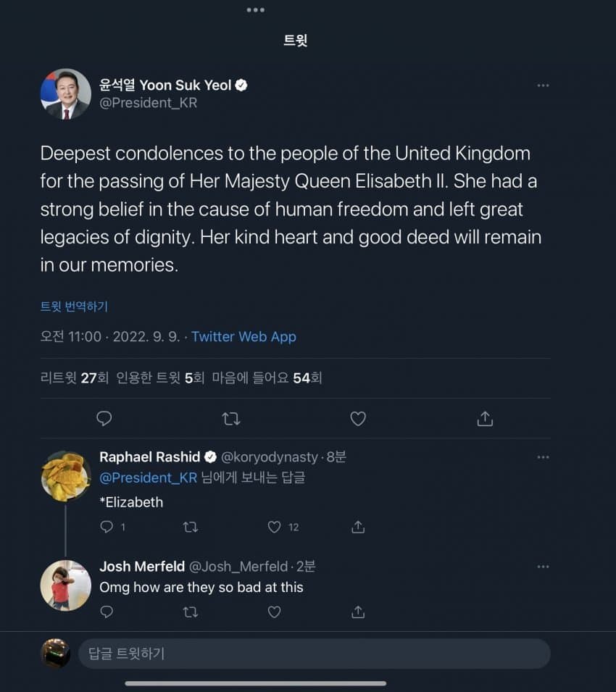Like Raphael Rashid's reply
The image size is (616, 692).
[x=274, y=528]
